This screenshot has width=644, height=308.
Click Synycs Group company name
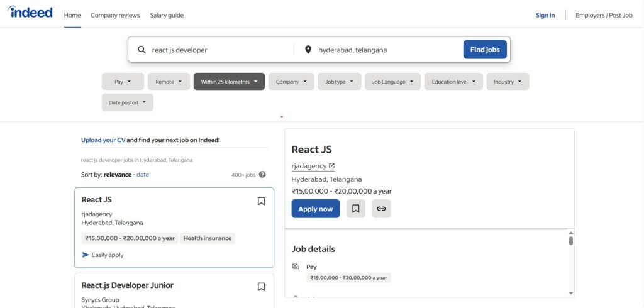coord(100,300)
